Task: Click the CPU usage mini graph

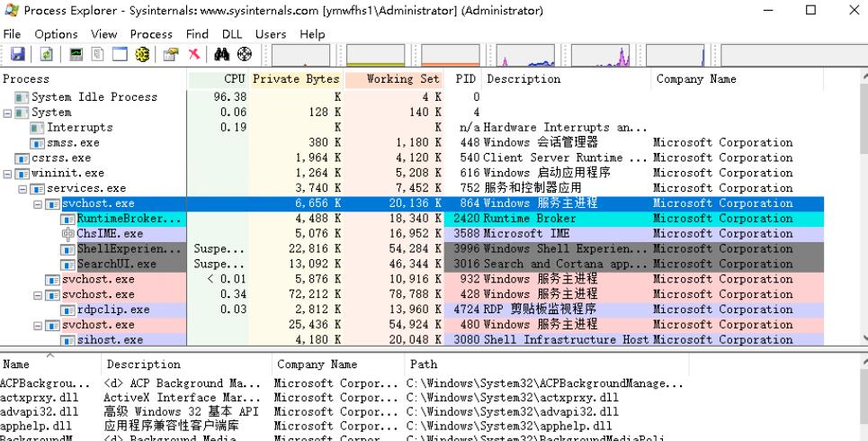Action: [x=300, y=56]
